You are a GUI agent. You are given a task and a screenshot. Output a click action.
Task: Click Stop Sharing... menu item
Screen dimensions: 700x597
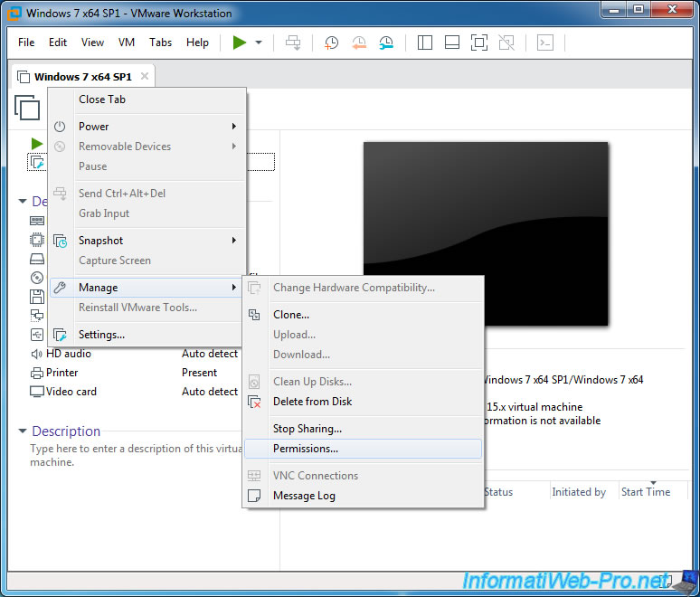click(x=364, y=429)
